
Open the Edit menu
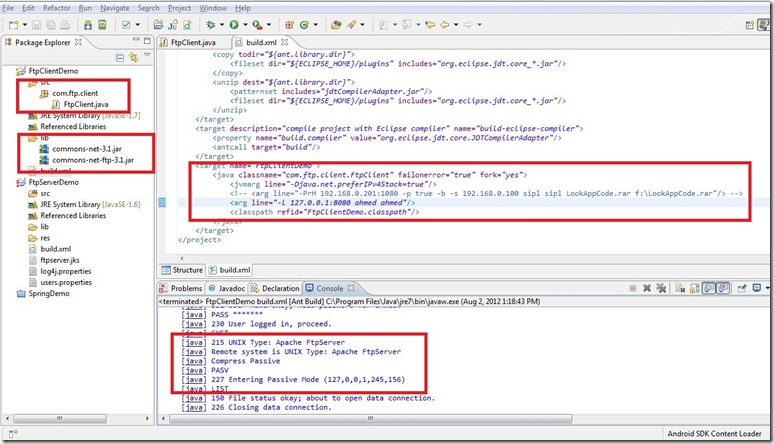coord(29,8)
